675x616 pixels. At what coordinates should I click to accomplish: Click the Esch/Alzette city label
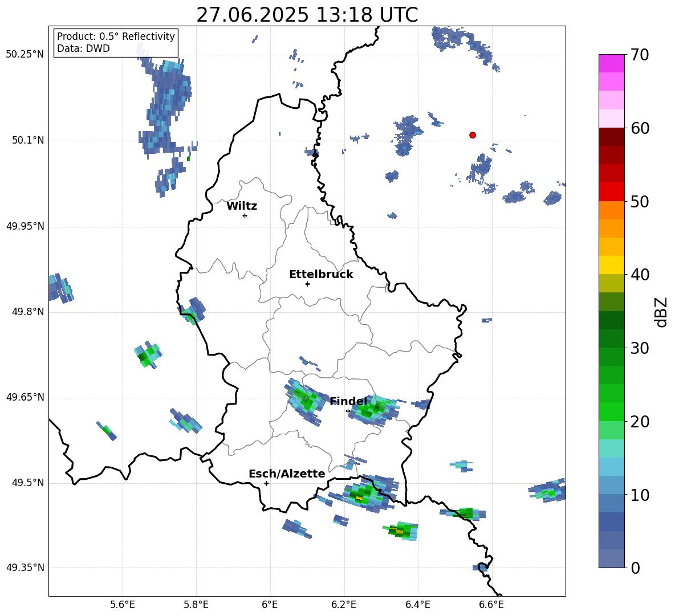pos(287,474)
